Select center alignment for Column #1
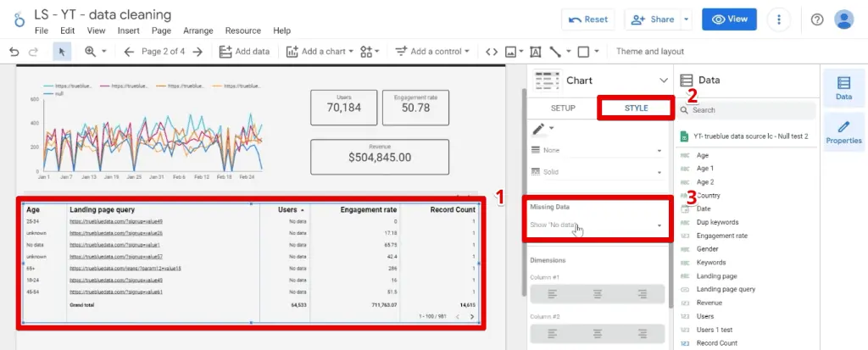The height and width of the screenshot is (350, 868). click(598, 294)
